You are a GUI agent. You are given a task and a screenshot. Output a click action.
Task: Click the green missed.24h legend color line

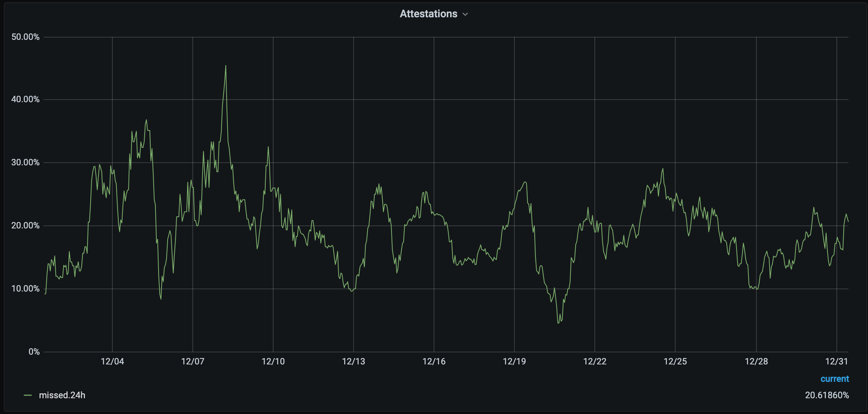[x=28, y=395]
